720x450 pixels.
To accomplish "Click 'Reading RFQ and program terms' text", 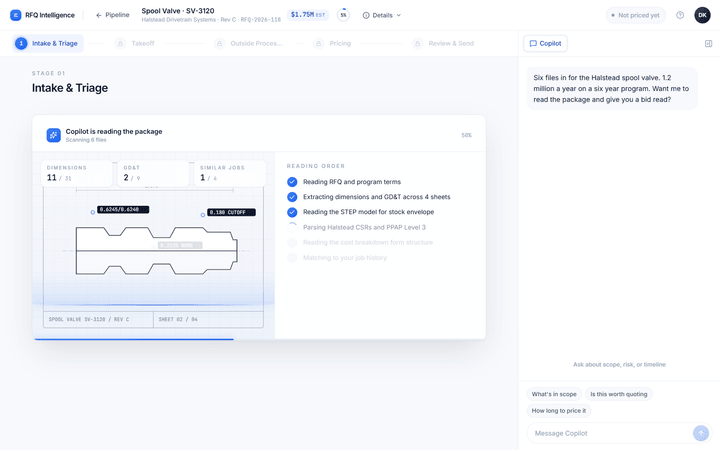I will click(x=352, y=182).
